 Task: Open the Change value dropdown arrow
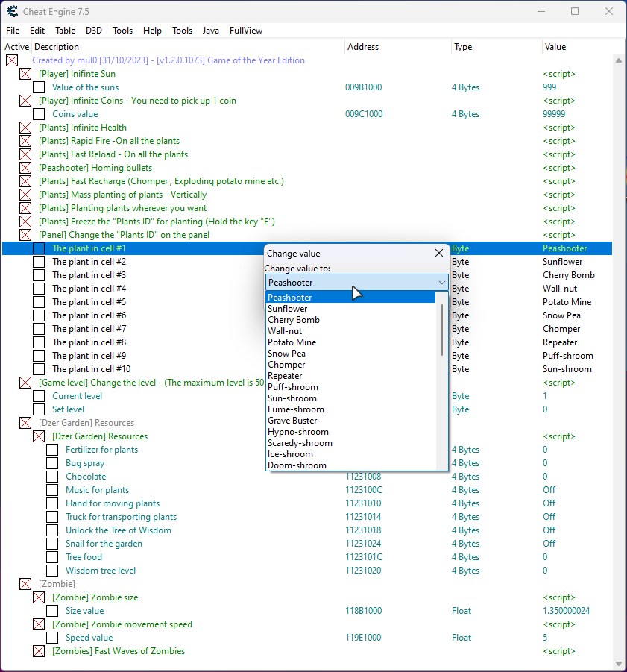[x=441, y=283]
